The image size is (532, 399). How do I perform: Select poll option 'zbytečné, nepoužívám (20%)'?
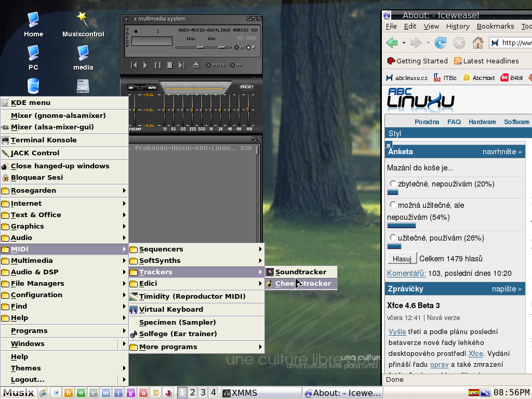click(x=393, y=183)
